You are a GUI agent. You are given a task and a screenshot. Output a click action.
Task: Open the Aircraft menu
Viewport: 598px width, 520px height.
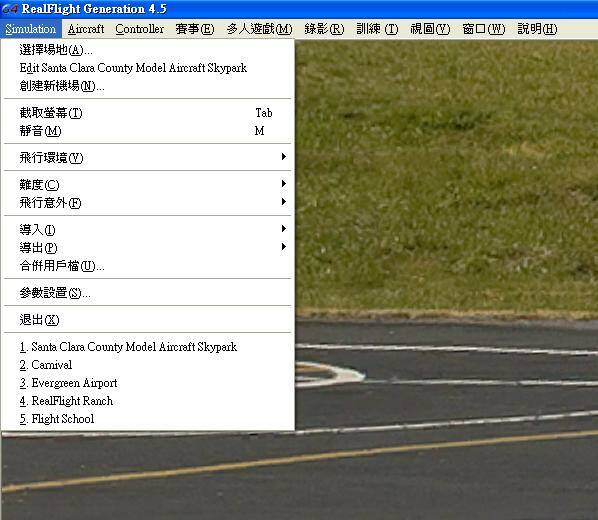pyautogui.click(x=86, y=29)
